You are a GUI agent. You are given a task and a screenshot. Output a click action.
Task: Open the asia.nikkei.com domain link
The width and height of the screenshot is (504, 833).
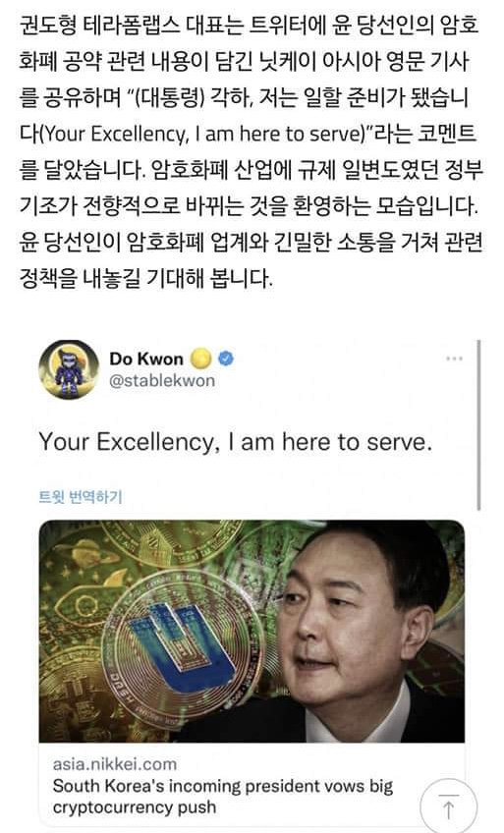115,764
